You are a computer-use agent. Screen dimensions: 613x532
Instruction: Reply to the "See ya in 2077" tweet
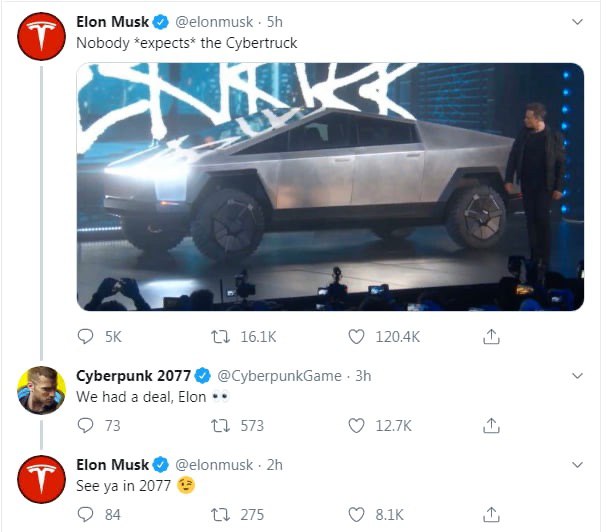tap(86, 514)
